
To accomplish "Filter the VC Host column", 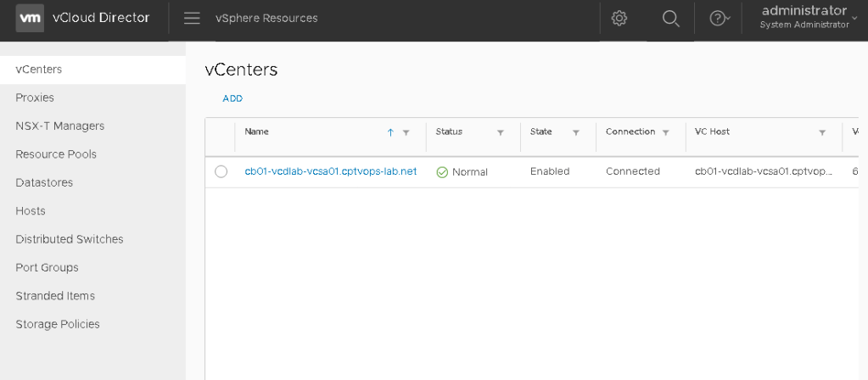I will (822, 133).
